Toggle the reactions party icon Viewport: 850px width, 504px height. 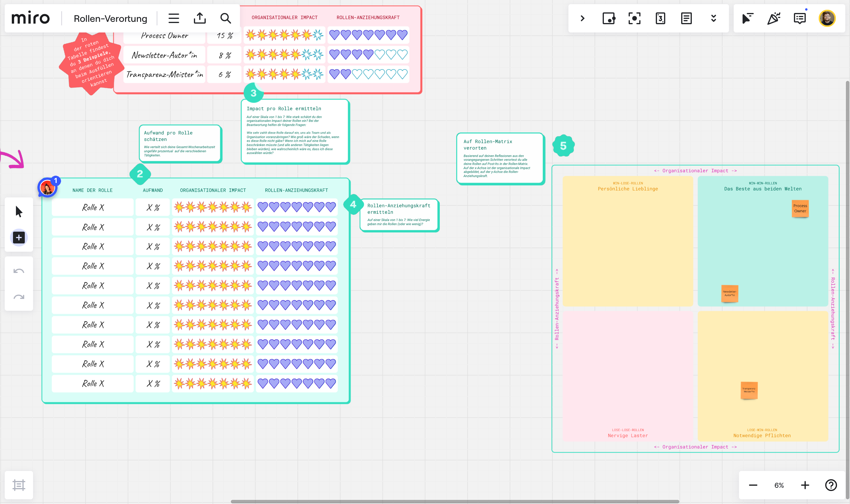point(774,18)
